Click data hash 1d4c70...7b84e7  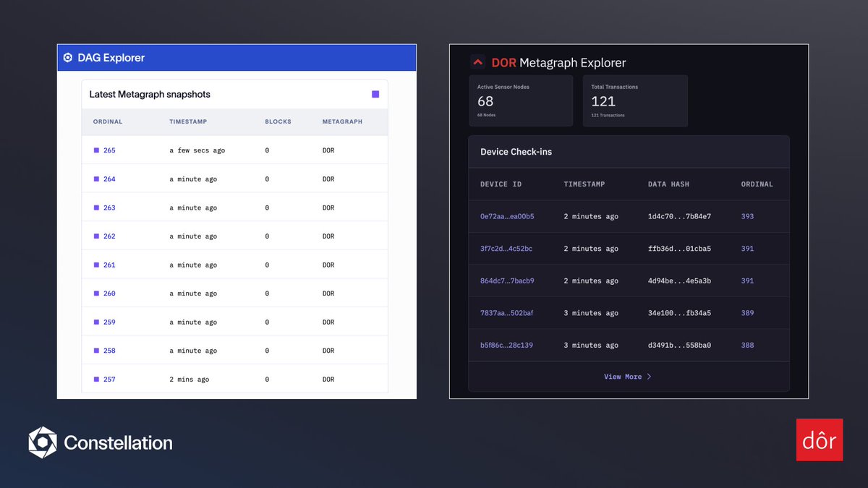[x=679, y=216]
